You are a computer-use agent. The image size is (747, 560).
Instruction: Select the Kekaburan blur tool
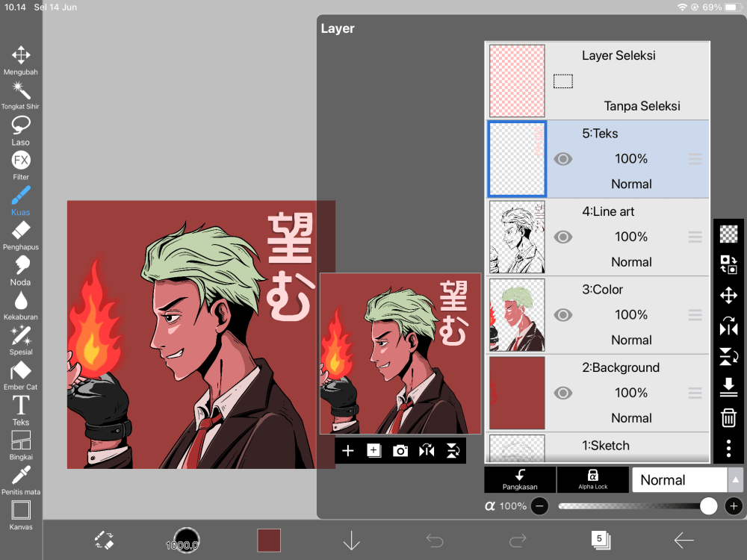tap(20, 305)
